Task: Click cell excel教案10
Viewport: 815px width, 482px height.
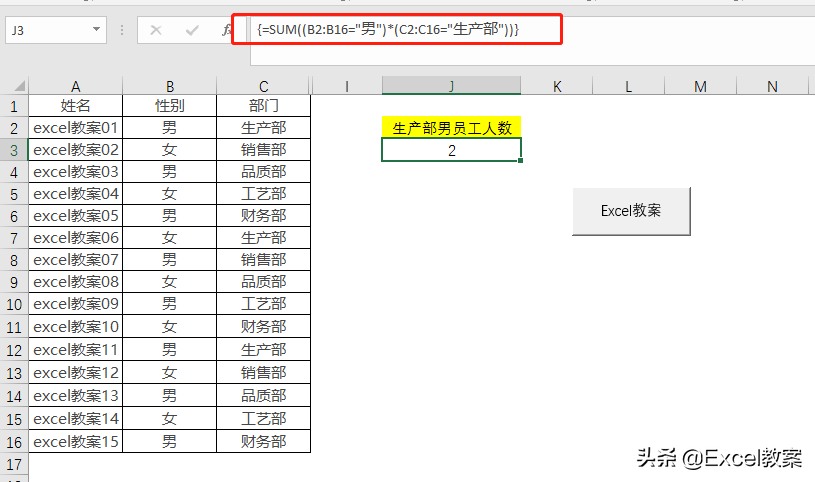Action: pos(75,327)
